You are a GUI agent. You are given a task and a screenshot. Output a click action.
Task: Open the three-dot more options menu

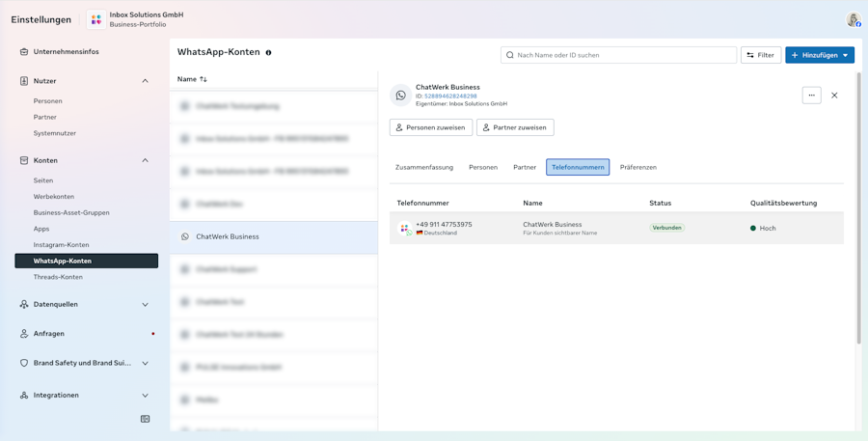(x=811, y=96)
